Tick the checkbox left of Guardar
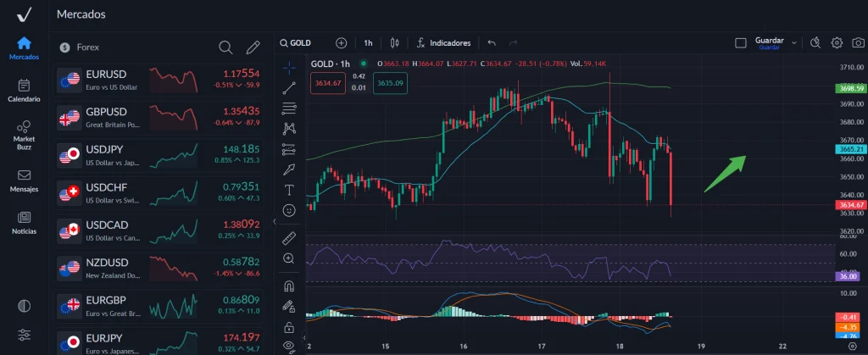This screenshot has width=868, height=355. point(740,42)
